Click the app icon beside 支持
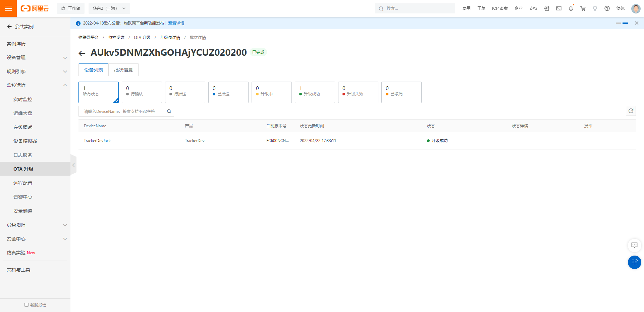The width and height of the screenshot is (644, 312). [547, 8]
